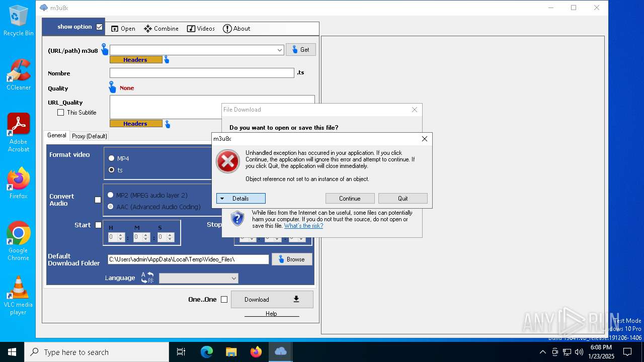Click the top Headers orange button

(136, 60)
